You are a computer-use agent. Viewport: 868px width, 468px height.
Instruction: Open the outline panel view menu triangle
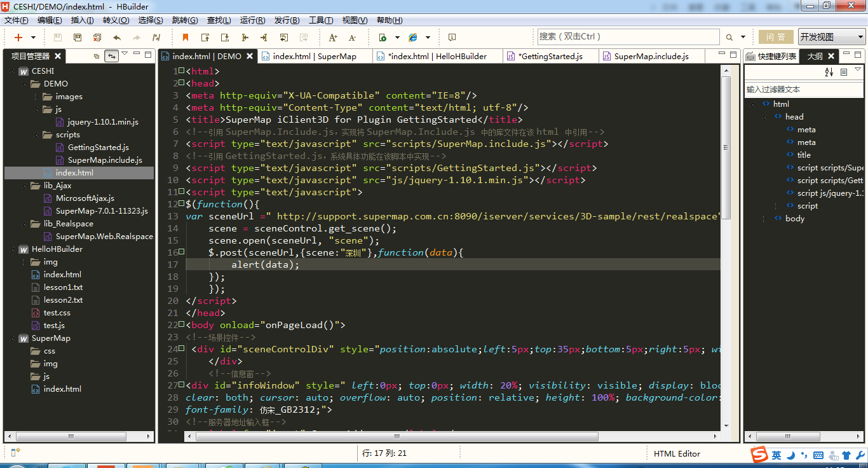(858, 69)
